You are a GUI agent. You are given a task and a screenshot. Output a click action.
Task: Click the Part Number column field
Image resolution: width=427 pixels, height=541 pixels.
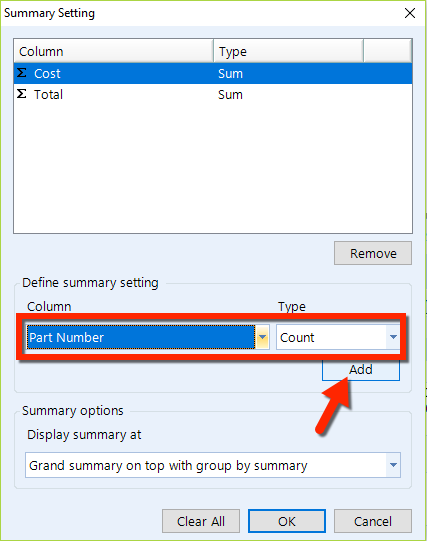click(x=141, y=337)
